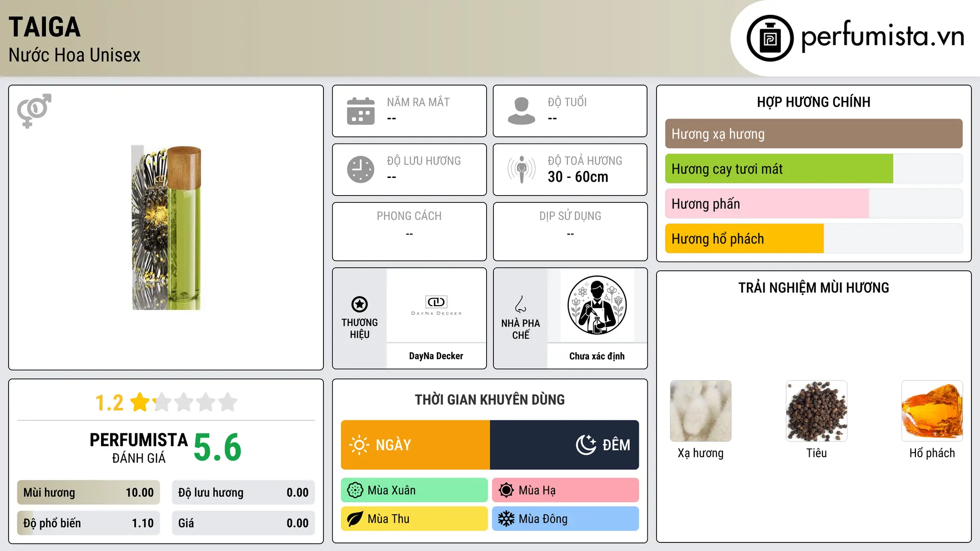Click the sillage icon beside Độ toả hương

tap(522, 169)
